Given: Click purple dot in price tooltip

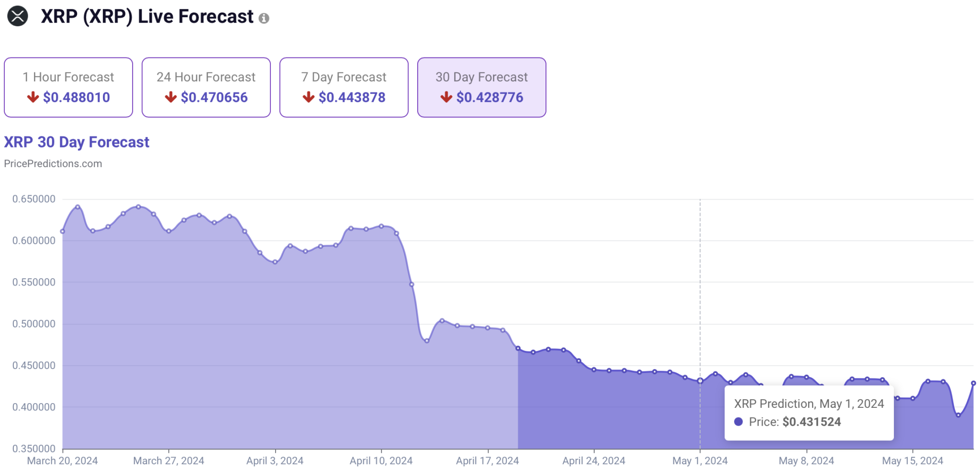Looking at the screenshot, I should point(738,422).
